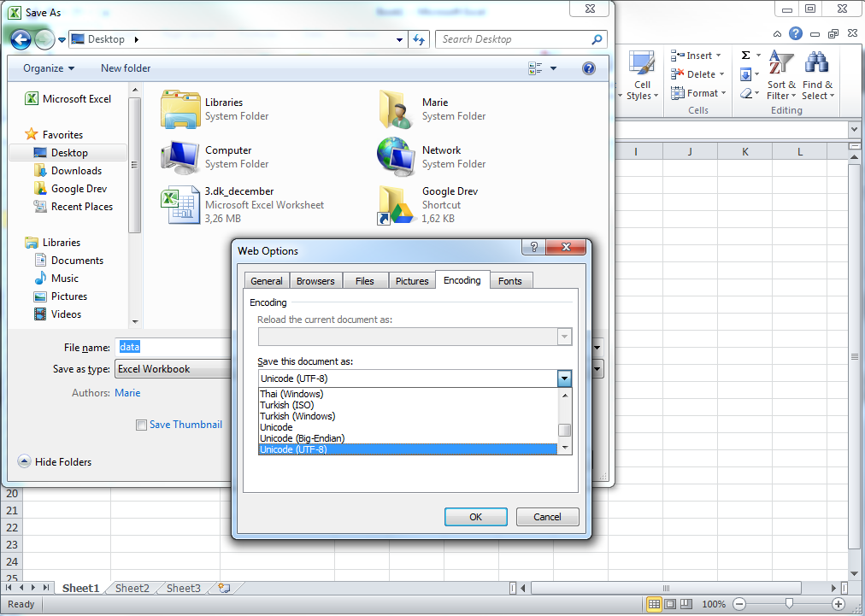
Task: Switch to the Pictures tab in Web Options
Action: [x=411, y=281]
